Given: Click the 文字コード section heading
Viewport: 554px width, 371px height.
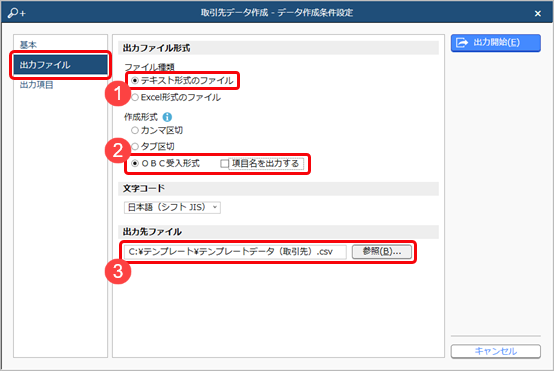Looking at the screenshot, I should (x=144, y=188).
